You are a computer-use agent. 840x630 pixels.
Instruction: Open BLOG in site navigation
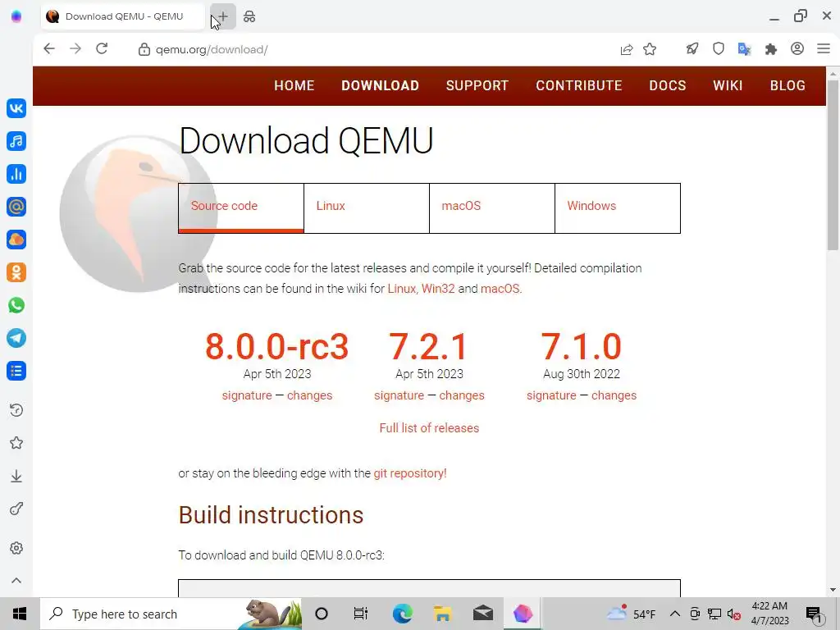click(787, 85)
